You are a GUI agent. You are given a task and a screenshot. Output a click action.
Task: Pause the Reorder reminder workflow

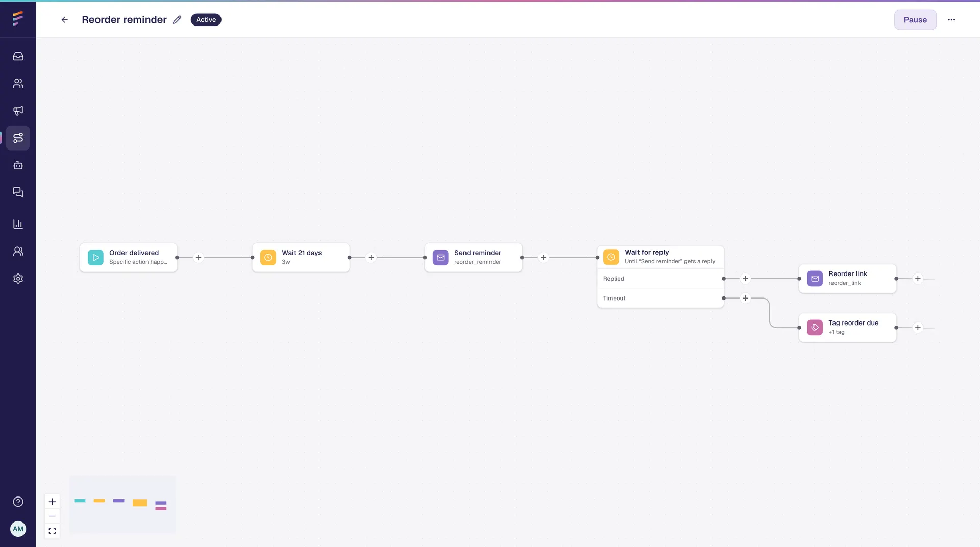(x=915, y=20)
